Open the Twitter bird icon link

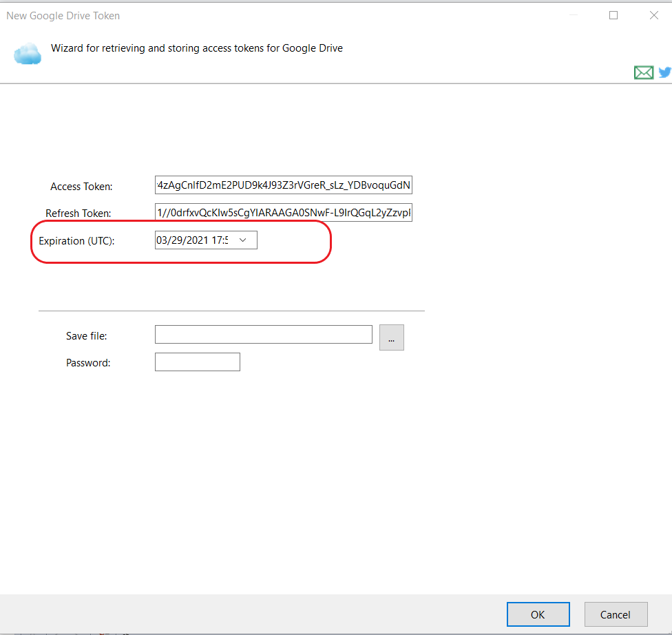664,72
